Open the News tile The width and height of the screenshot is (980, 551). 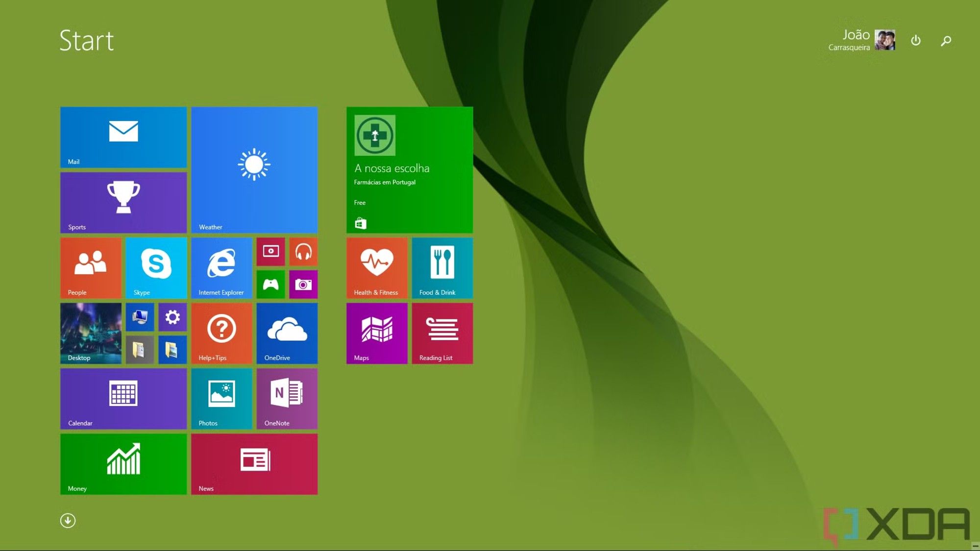click(254, 464)
